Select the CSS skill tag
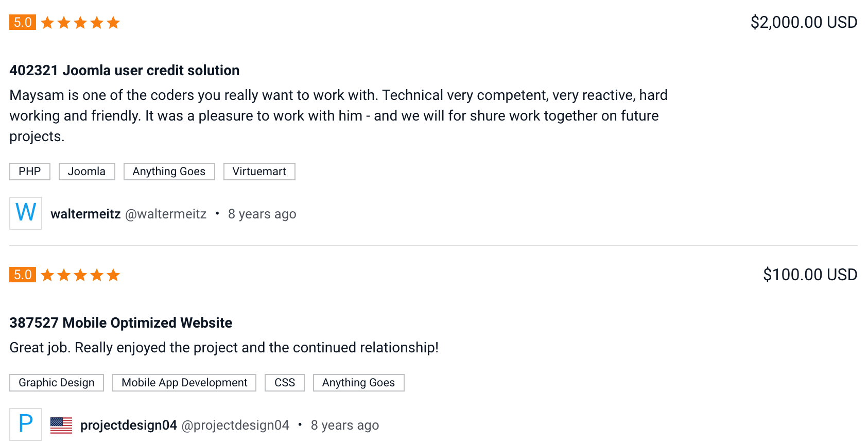This screenshot has width=868, height=442. [285, 383]
